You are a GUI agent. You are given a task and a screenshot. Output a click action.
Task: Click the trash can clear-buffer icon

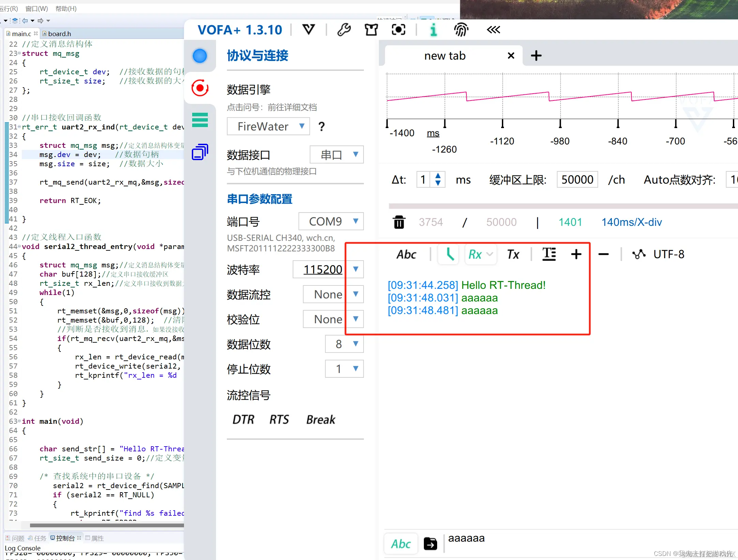coord(399,222)
